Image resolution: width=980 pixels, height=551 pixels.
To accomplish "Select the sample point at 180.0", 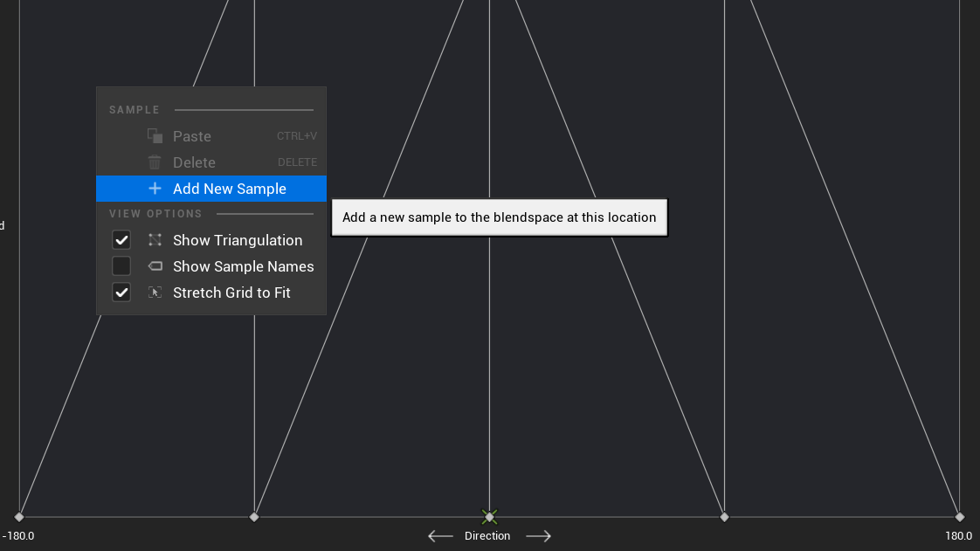I will pyautogui.click(x=959, y=517).
